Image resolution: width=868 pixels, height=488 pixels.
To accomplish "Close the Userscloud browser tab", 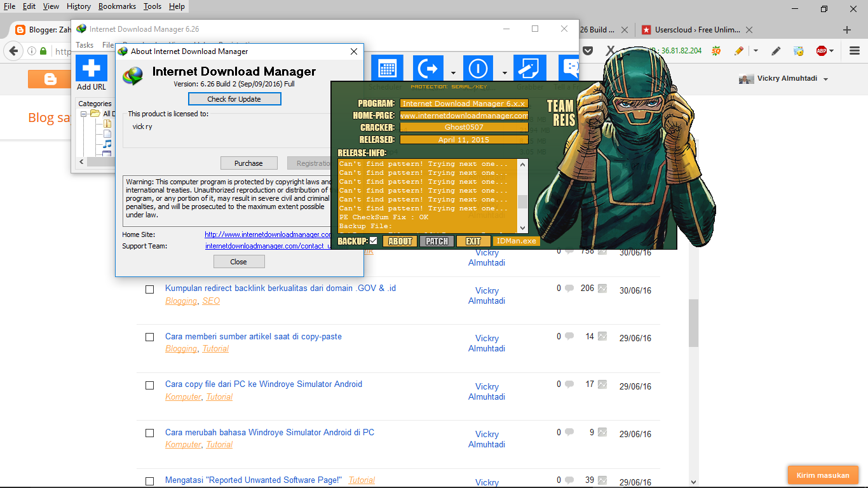I will (x=749, y=30).
